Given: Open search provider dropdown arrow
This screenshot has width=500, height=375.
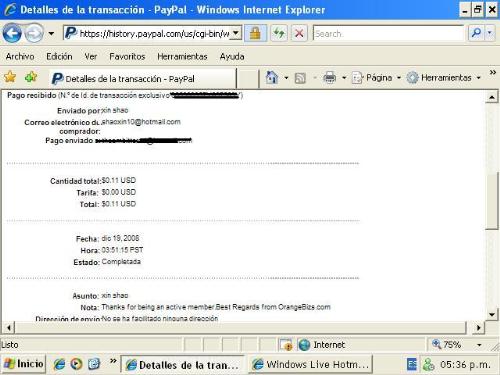Looking at the screenshot, I should pyautogui.click(x=489, y=33).
